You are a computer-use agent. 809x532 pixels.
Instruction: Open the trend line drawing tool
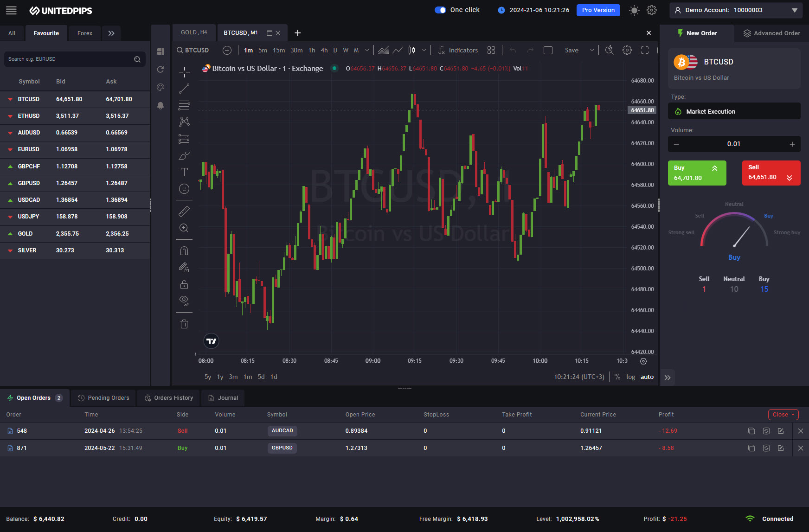(184, 88)
